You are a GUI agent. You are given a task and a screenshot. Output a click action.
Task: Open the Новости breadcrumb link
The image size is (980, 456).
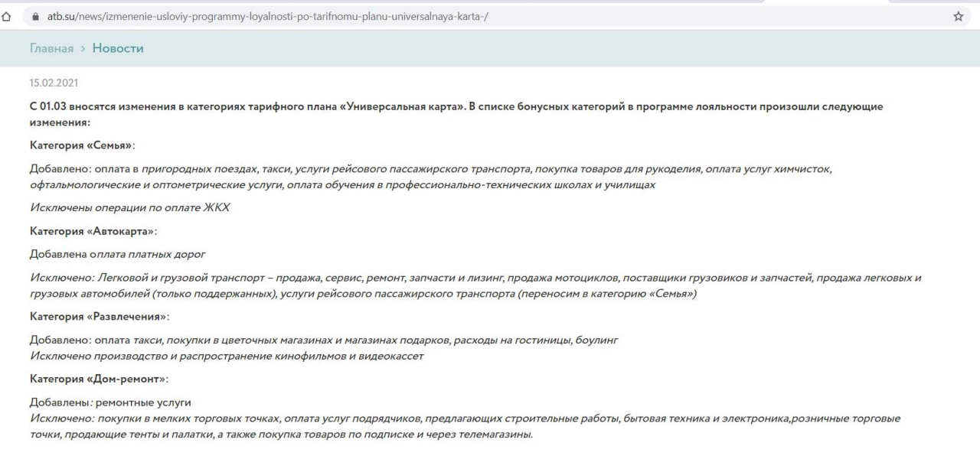point(118,48)
